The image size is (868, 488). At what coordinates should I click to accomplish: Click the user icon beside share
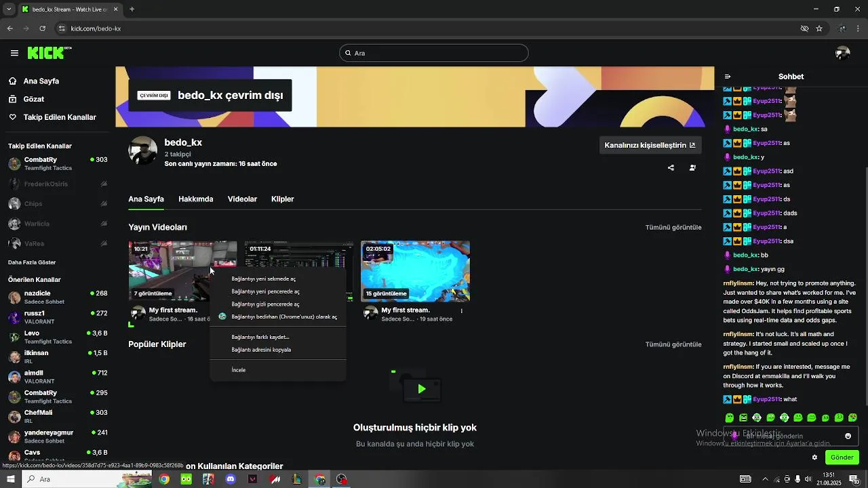tap(692, 167)
